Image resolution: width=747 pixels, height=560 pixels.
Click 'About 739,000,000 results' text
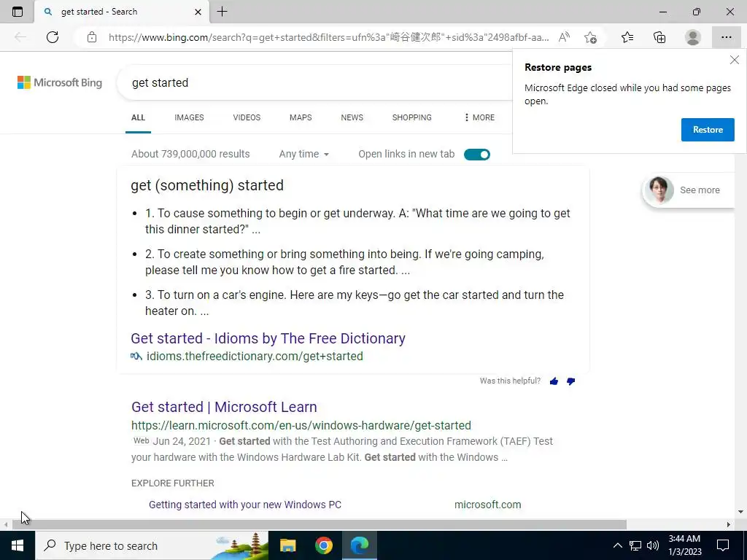190,154
